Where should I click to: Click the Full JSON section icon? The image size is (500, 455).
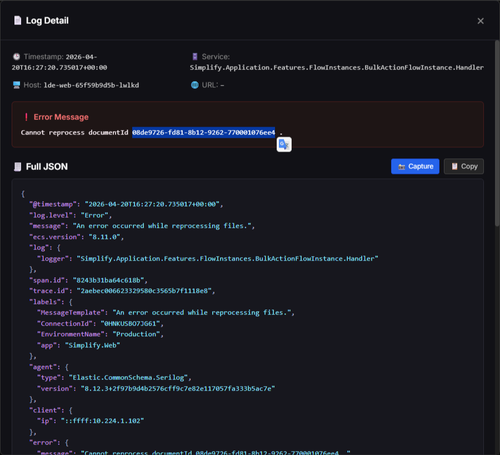tap(17, 167)
